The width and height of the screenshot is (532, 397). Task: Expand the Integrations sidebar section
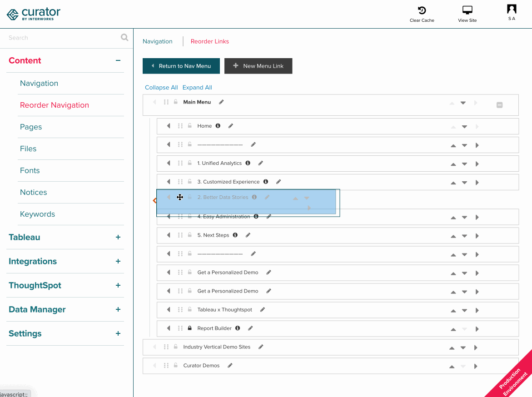(x=118, y=261)
